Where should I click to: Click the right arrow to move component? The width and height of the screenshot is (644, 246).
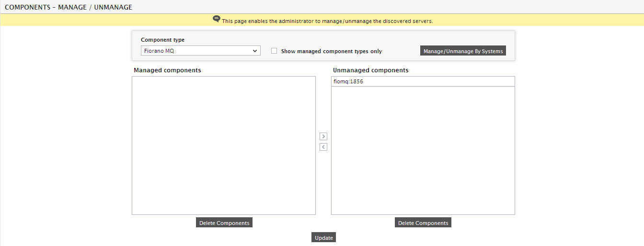pyautogui.click(x=323, y=136)
